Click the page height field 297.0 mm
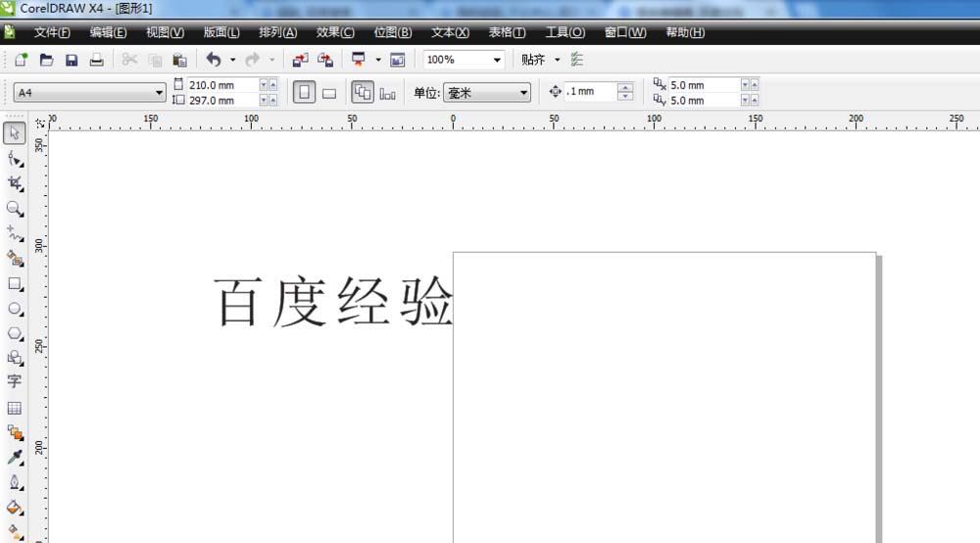Viewport: 980px width, 543px height. [222, 101]
